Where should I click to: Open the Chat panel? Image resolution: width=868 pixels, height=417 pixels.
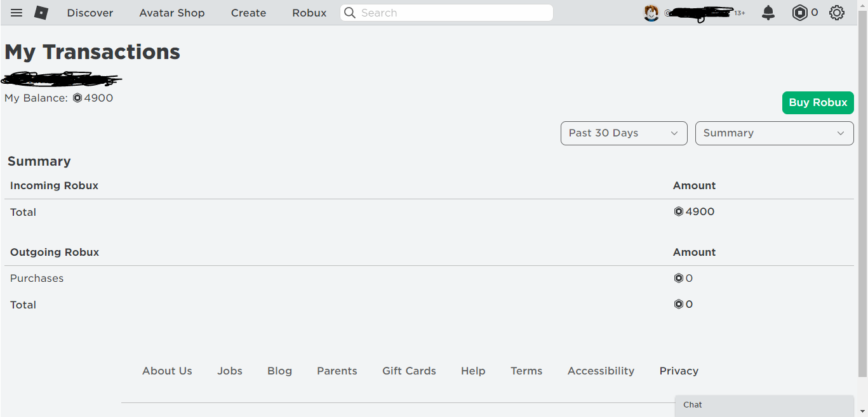(765, 406)
